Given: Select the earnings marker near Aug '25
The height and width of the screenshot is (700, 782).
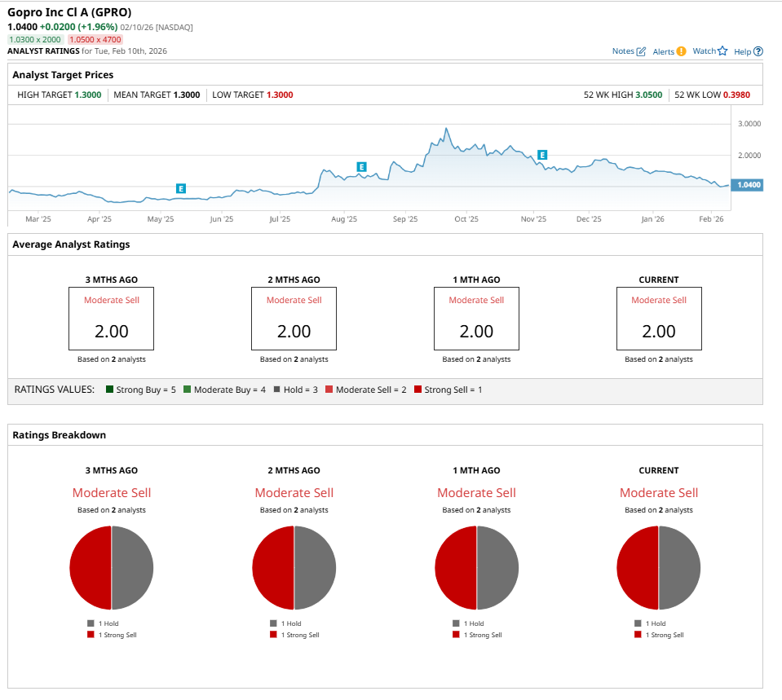Looking at the screenshot, I should (361, 167).
